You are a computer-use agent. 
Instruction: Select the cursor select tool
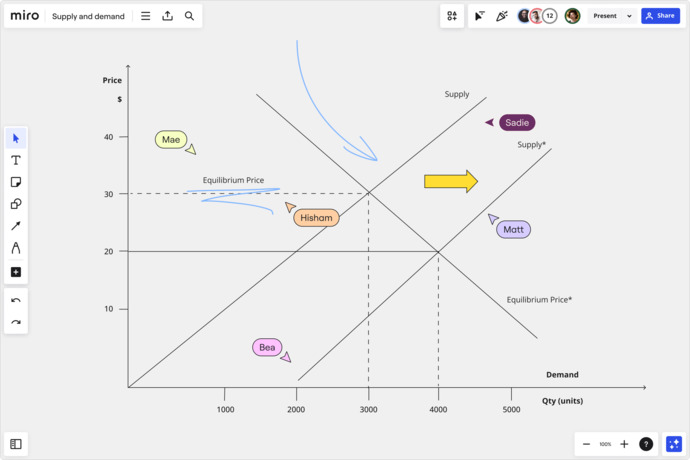16,139
